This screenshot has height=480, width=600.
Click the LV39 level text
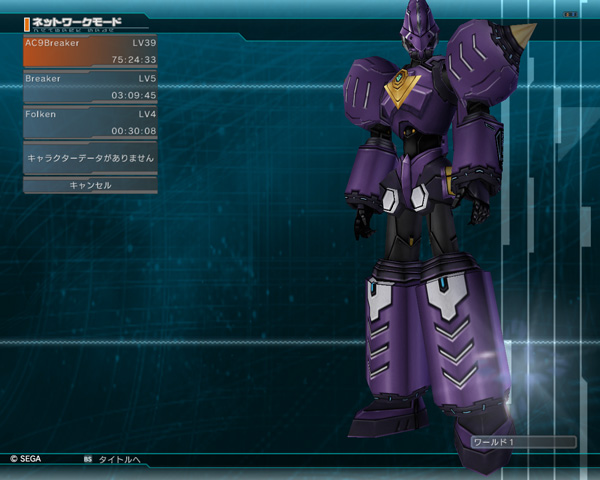click(x=144, y=43)
